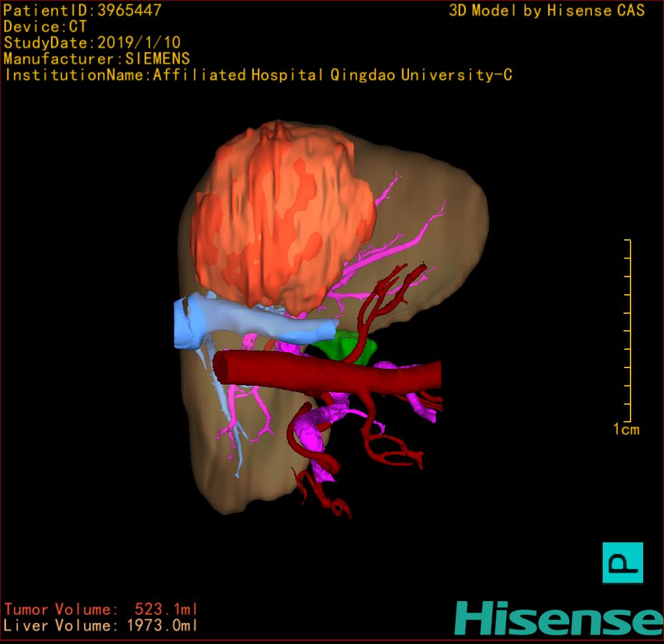664x644 pixels.
Task: Click the 'StudyDate:2019/1/10' text
Action: [92, 43]
